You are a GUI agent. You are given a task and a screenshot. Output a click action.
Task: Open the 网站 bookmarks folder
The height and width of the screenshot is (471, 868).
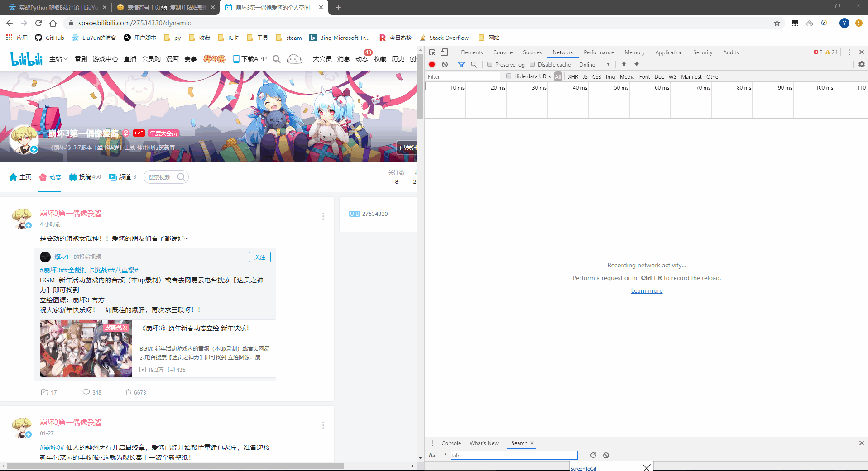489,38
